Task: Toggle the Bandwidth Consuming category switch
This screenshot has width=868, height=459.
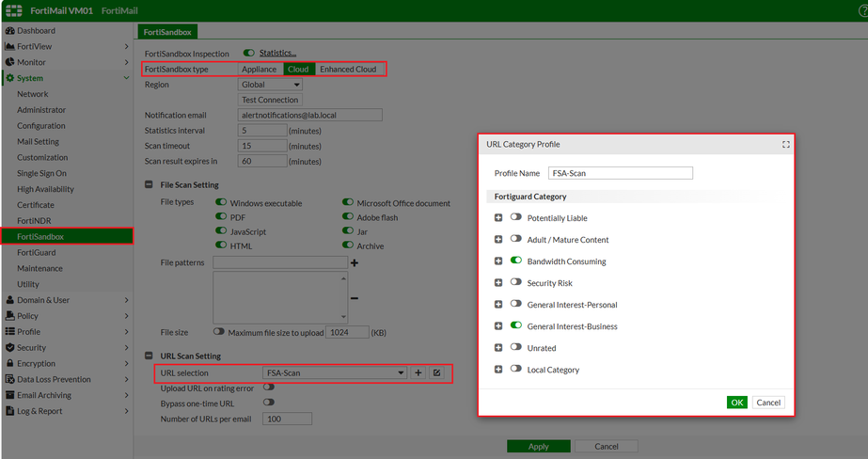Action: click(x=516, y=261)
